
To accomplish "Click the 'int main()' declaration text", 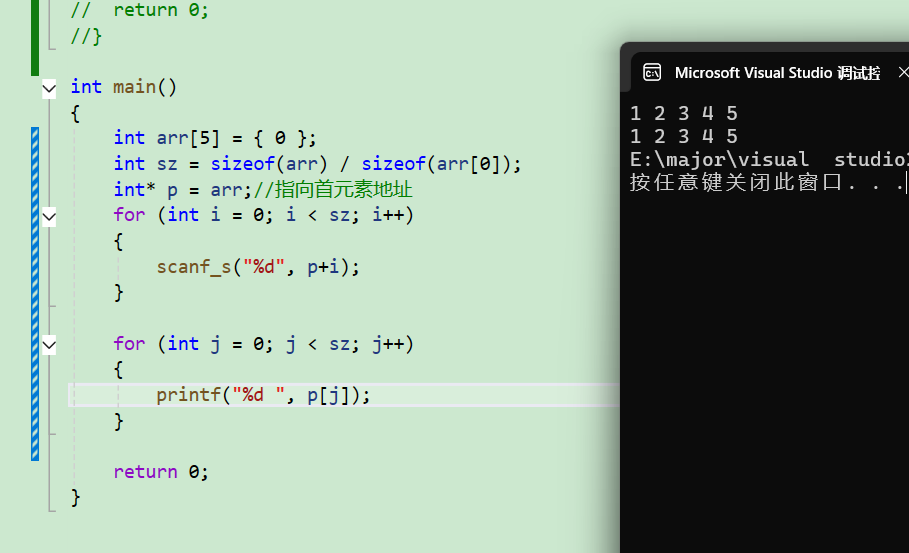I will [x=123, y=87].
